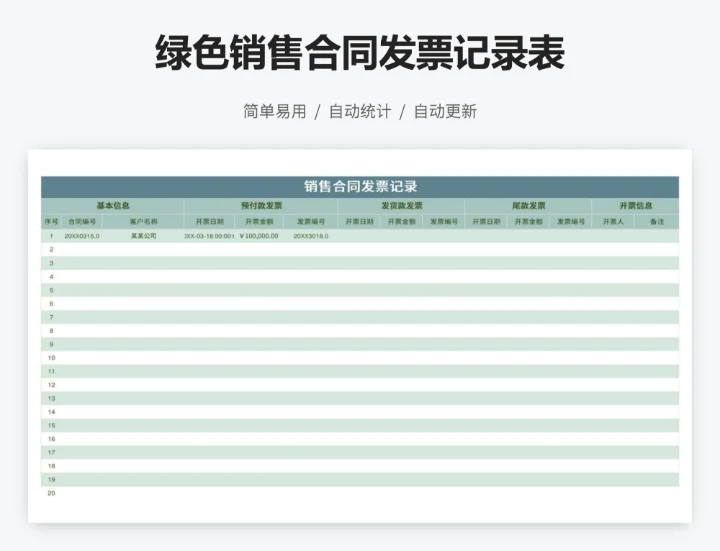
Task: Click the 自动统计 subtitle text
Action: tap(360, 112)
